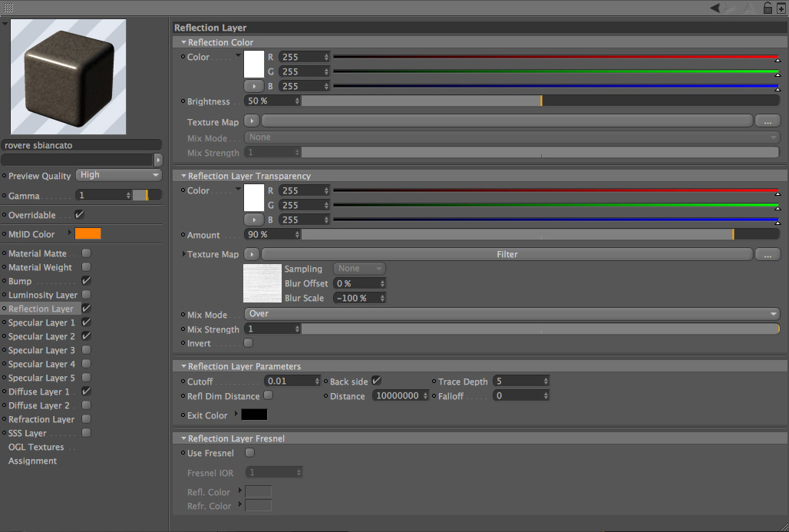Screen dimensions: 789x532
Task: Click the transparency texture preview thumbnail
Action: click(x=262, y=283)
